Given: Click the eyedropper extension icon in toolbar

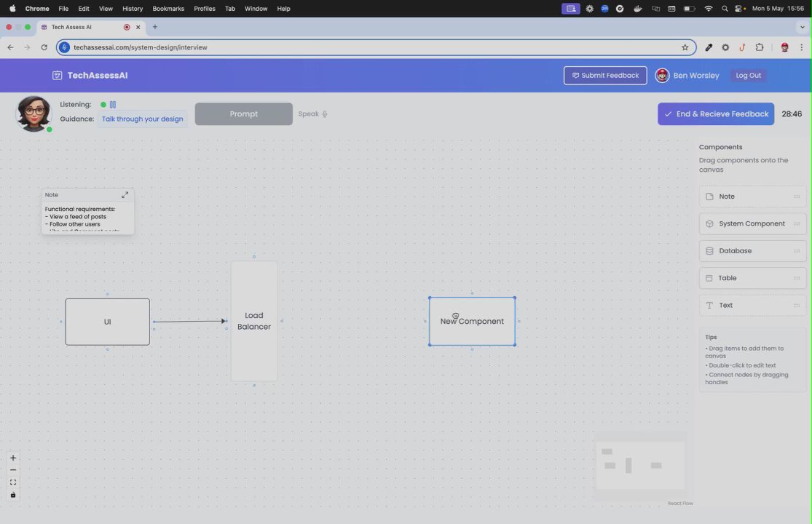Looking at the screenshot, I should pyautogui.click(x=709, y=47).
